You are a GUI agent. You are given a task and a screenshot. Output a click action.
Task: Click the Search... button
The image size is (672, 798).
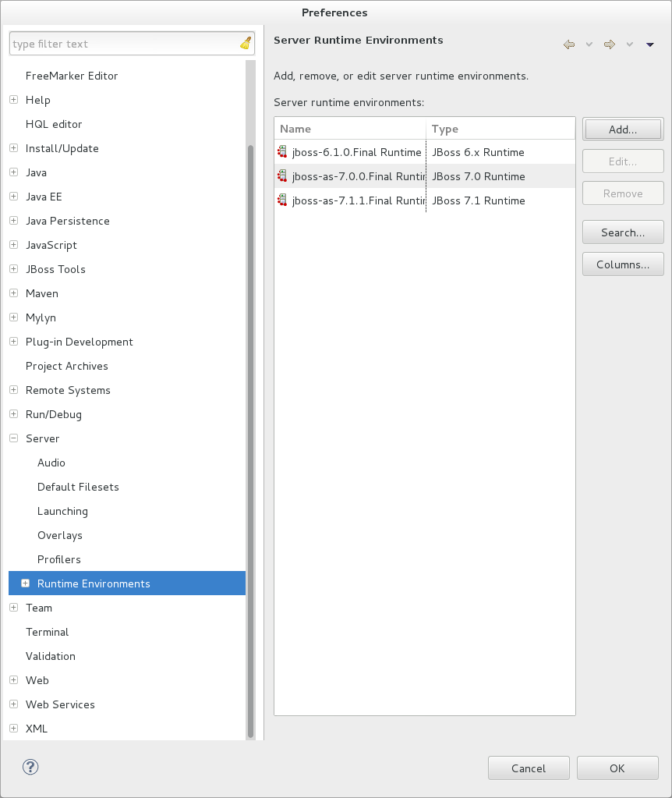point(622,232)
